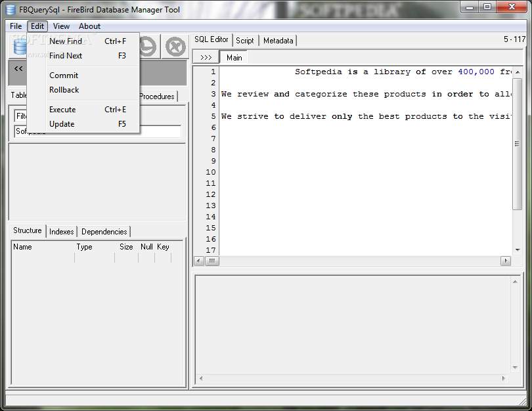Click the Size column header
The image size is (532, 411).
pos(126,247)
